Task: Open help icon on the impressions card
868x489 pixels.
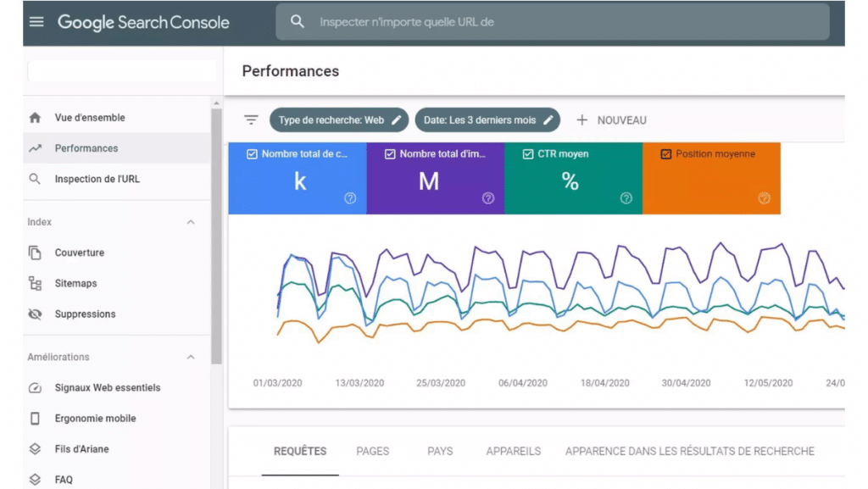Action: tap(487, 198)
